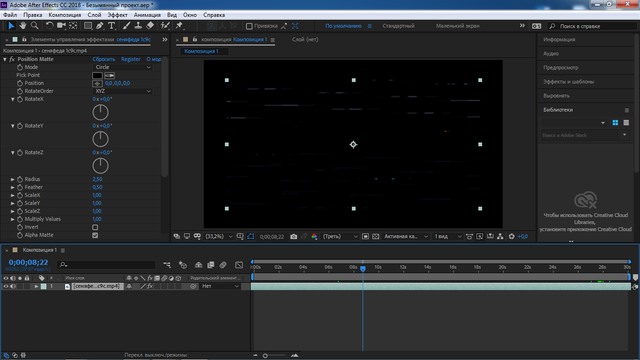
Task: Toggle the Alpha Matte checkbox
Action: point(95,236)
